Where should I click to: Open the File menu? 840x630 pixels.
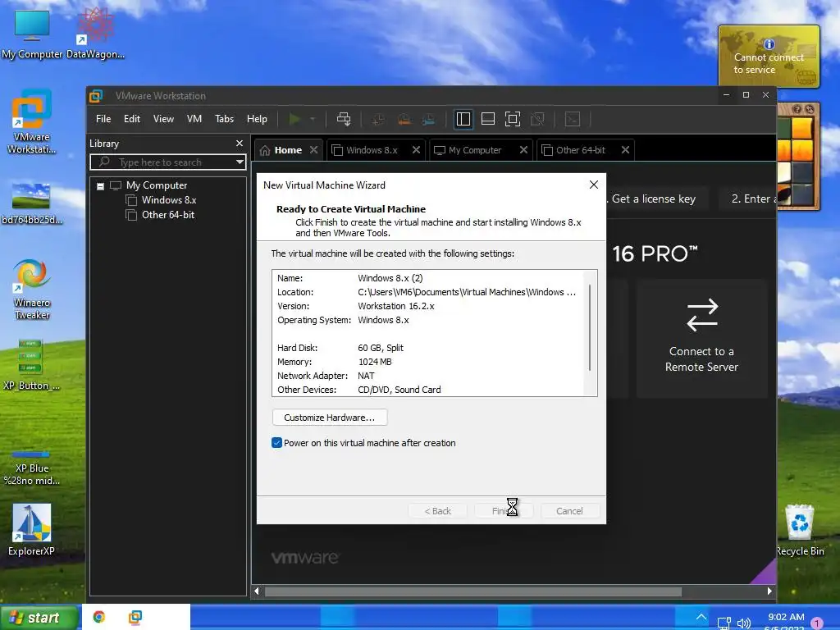103,119
